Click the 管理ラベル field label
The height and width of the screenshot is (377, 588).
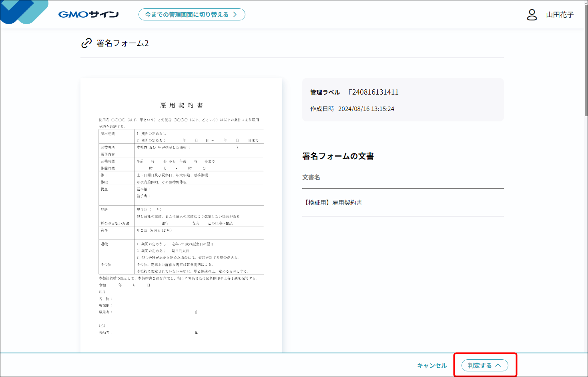click(325, 92)
